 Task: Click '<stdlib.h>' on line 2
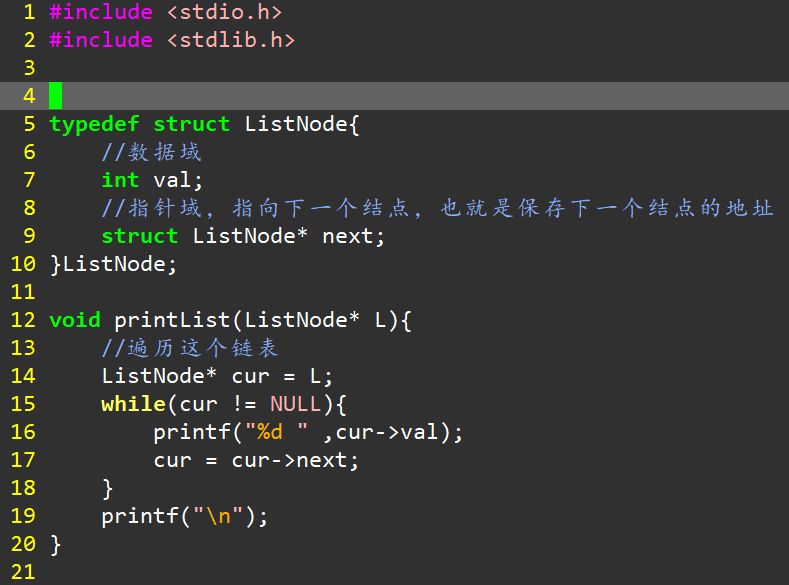231,40
